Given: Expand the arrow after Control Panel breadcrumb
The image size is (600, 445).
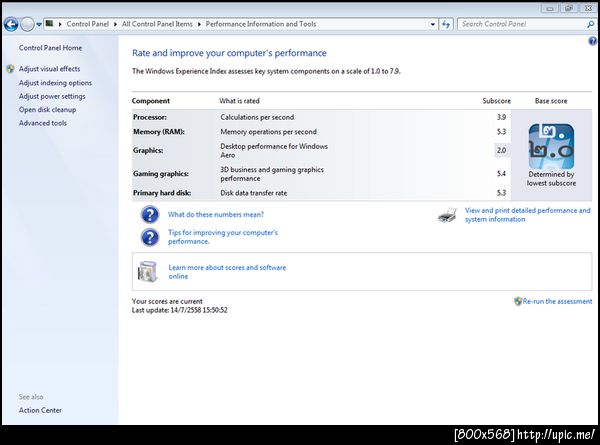Looking at the screenshot, I should tap(116, 24).
